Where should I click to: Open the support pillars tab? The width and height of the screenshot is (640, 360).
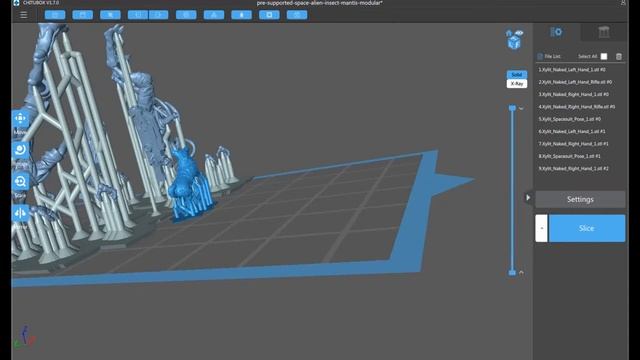point(604,32)
